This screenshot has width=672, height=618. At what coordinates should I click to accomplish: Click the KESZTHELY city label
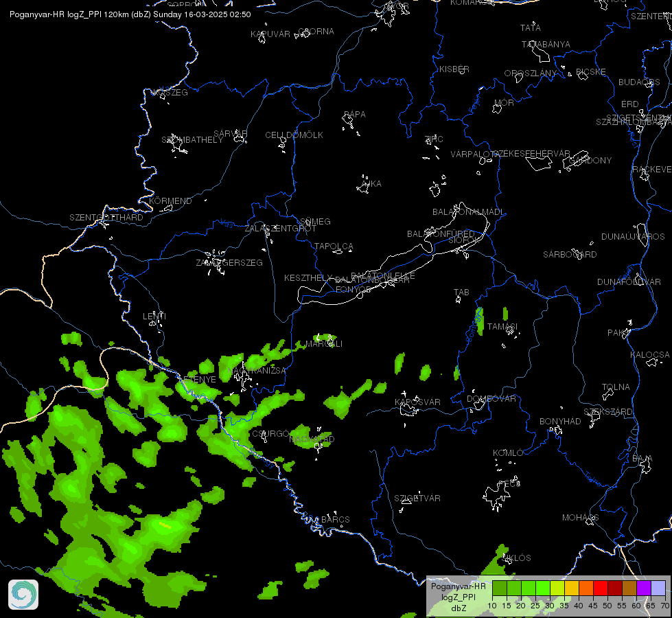coord(308,278)
